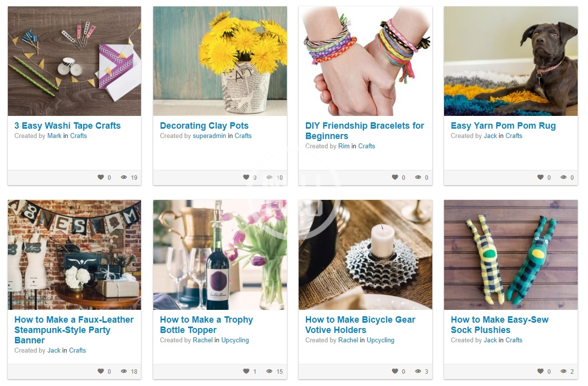Like the Bicycle Gear Votive Holders post
This screenshot has height=386, width=588.
click(x=395, y=371)
